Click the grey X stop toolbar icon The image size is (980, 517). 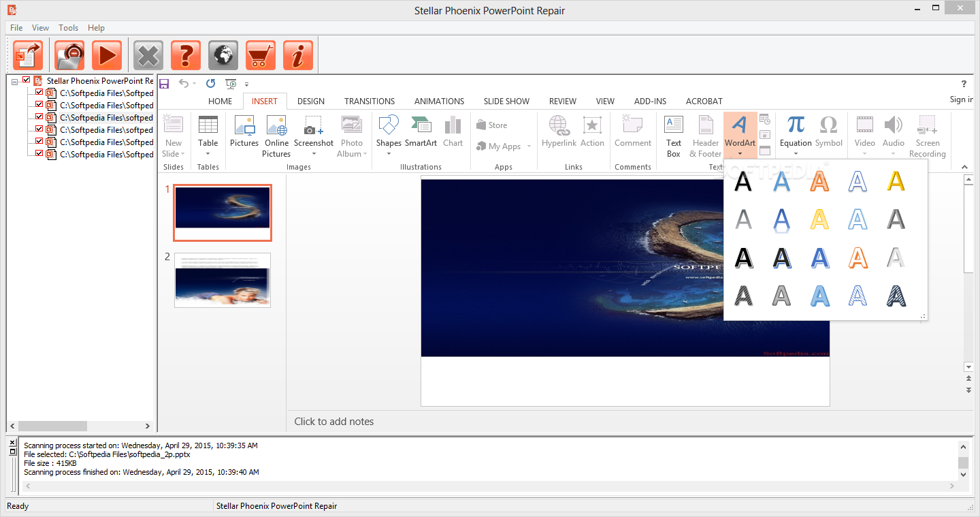pos(148,55)
